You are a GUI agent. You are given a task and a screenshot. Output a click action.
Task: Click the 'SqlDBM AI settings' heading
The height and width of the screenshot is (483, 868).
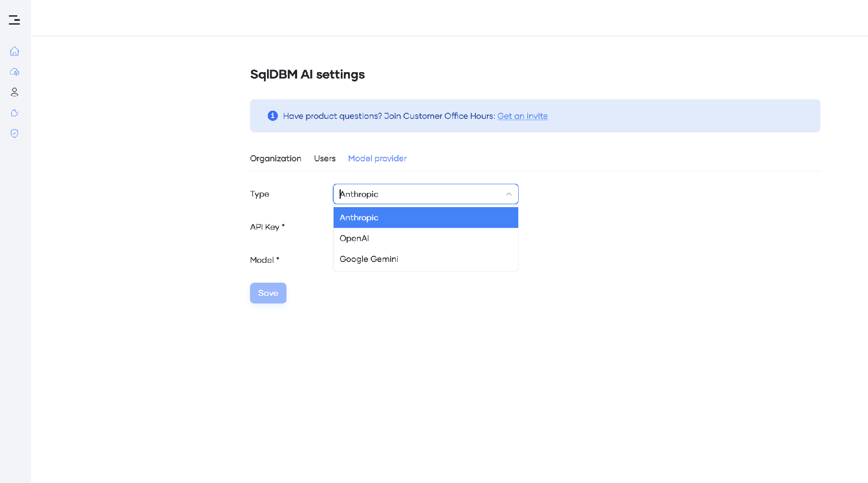307,75
